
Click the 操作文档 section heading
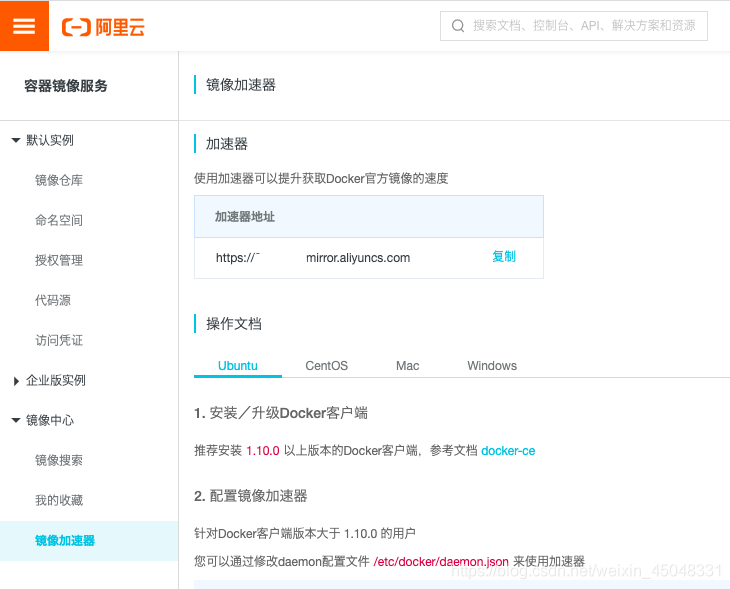coord(234,324)
